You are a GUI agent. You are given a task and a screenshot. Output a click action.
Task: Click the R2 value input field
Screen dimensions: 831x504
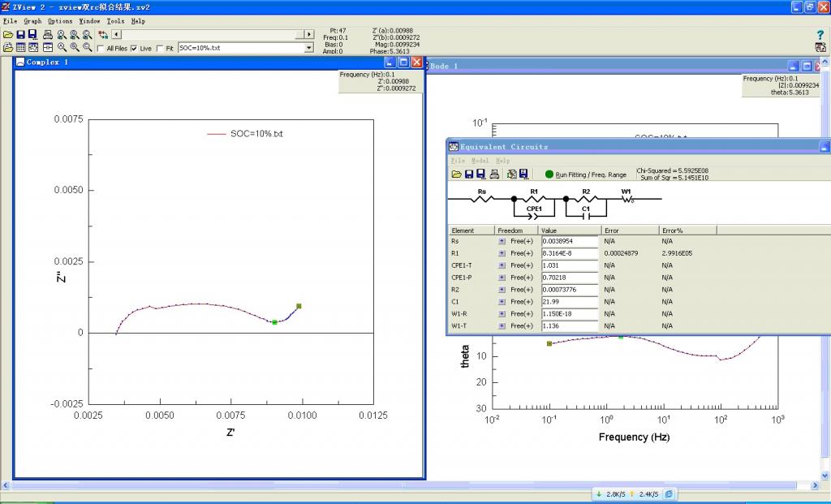tap(570, 290)
